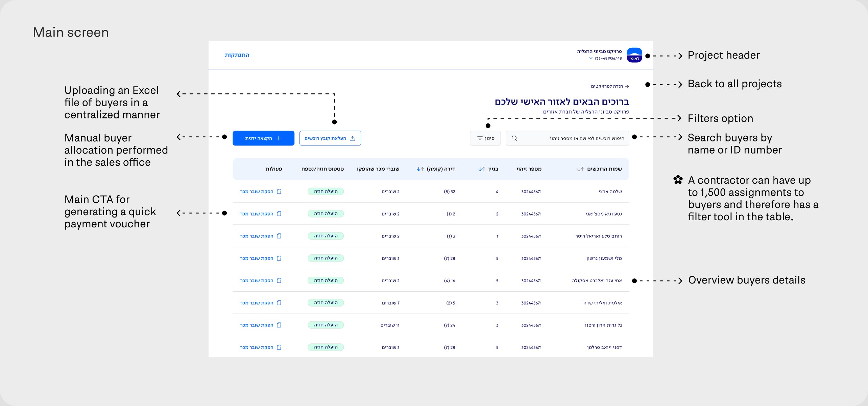This screenshot has width=868, height=406.
Task: Click the search magnifier icon
Action: (x=514, y=138)
